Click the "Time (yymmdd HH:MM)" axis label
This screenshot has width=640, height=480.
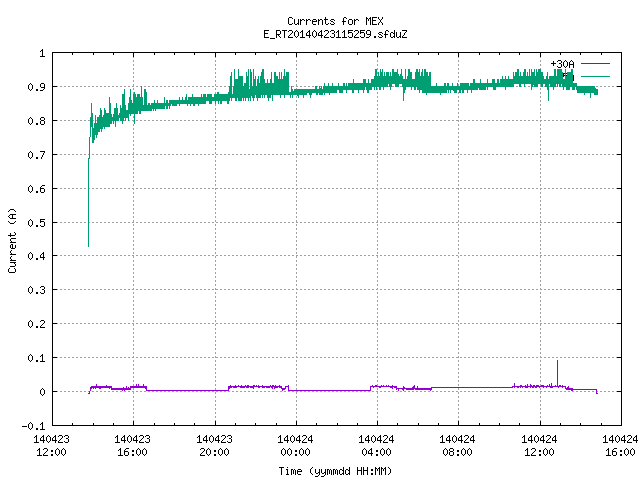pos(335,471)
